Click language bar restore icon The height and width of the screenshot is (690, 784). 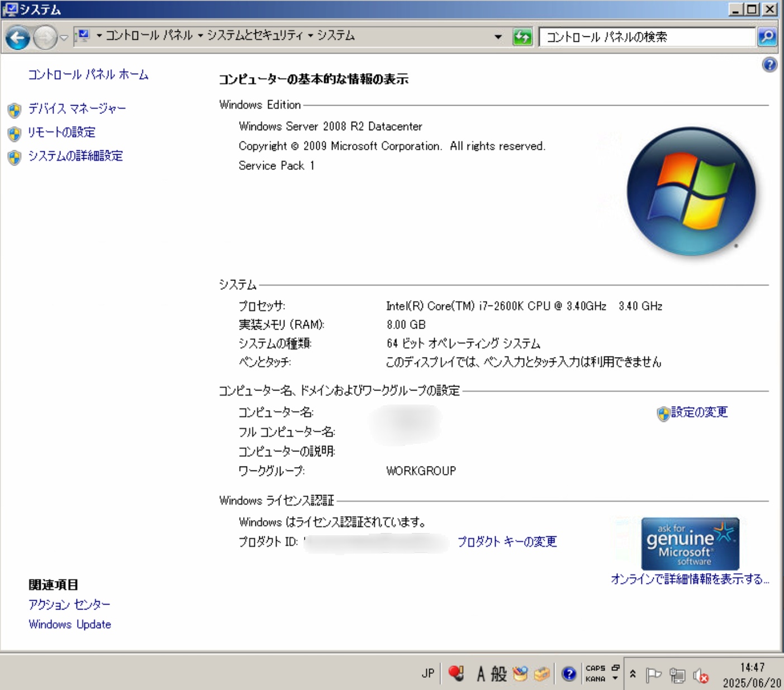(x=615, y=668)
